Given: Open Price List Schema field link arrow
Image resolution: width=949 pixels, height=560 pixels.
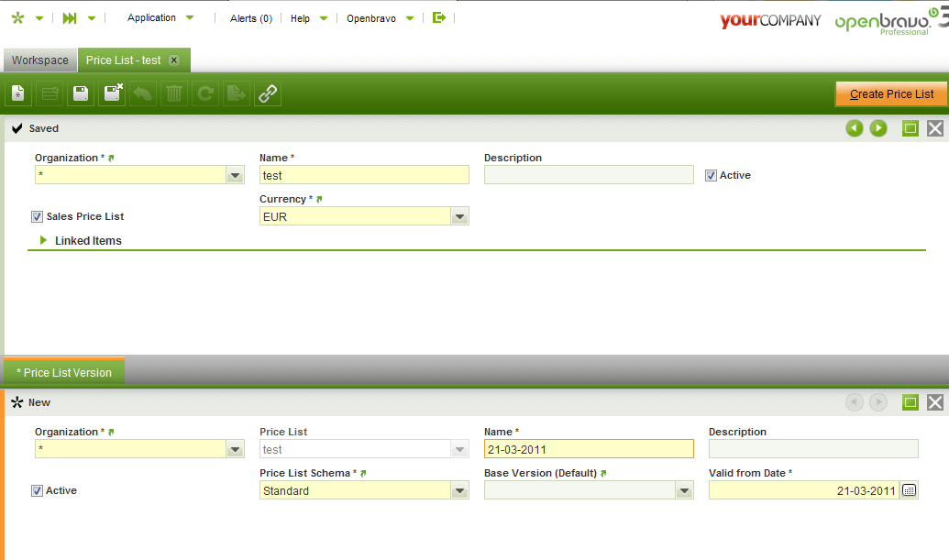Looking at the screenshot, I should [363, 473].
